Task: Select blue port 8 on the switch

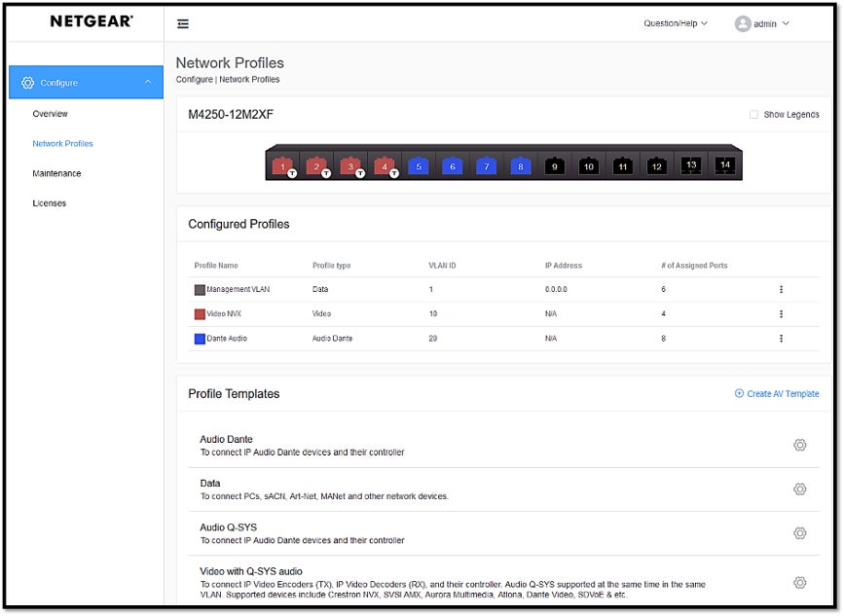Action: [x=521, y=166]
